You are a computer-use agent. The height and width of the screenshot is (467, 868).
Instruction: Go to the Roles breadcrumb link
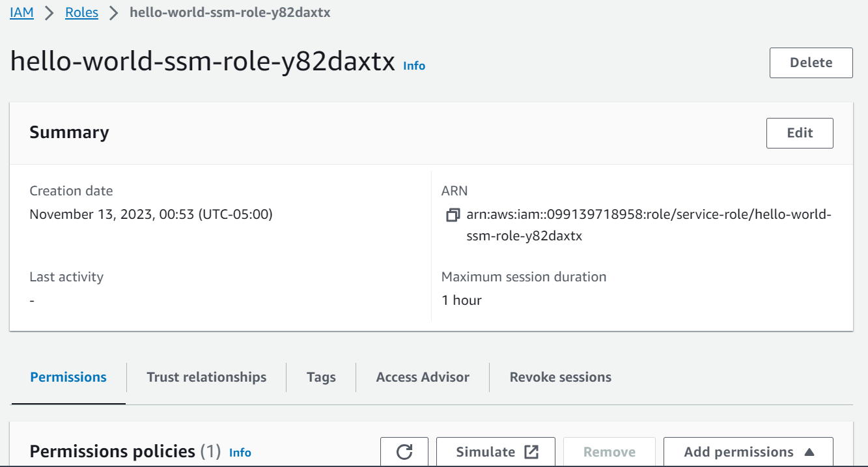click(81, 13)
